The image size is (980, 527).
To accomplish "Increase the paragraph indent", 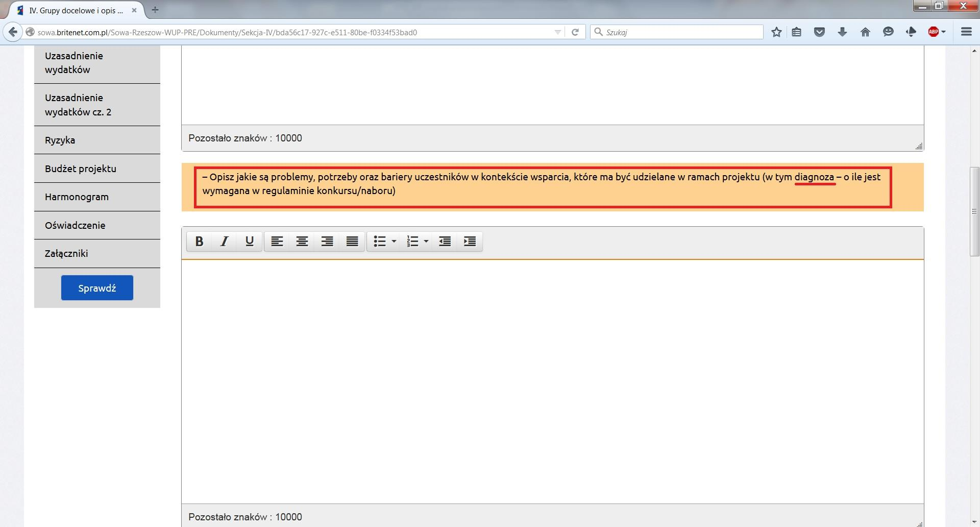I will [x=470, y=241].
